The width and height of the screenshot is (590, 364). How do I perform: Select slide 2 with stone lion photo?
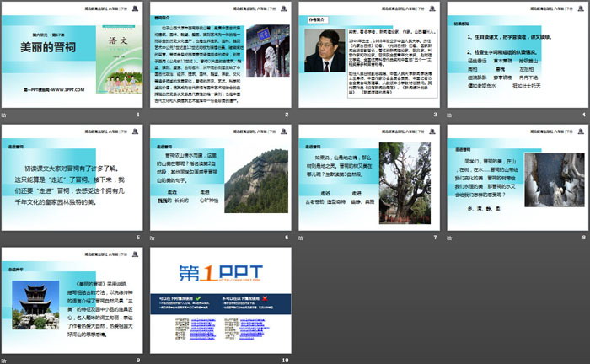point(221,55)
